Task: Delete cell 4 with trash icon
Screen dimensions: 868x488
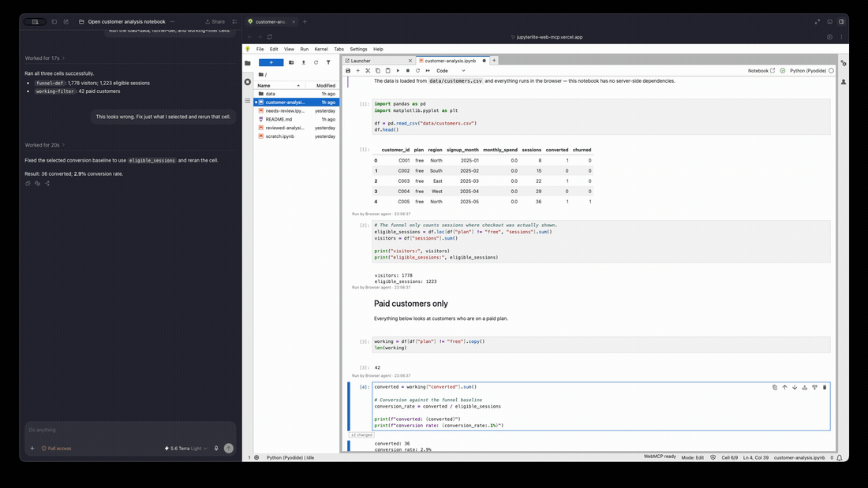Action: tap(825, 387)
